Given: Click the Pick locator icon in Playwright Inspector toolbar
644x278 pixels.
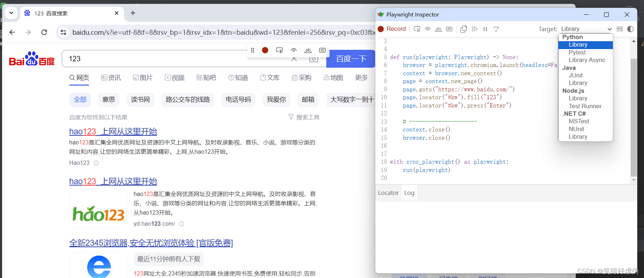Looking at the screenshot, I should pyautogui.click(x=417, y=29).
